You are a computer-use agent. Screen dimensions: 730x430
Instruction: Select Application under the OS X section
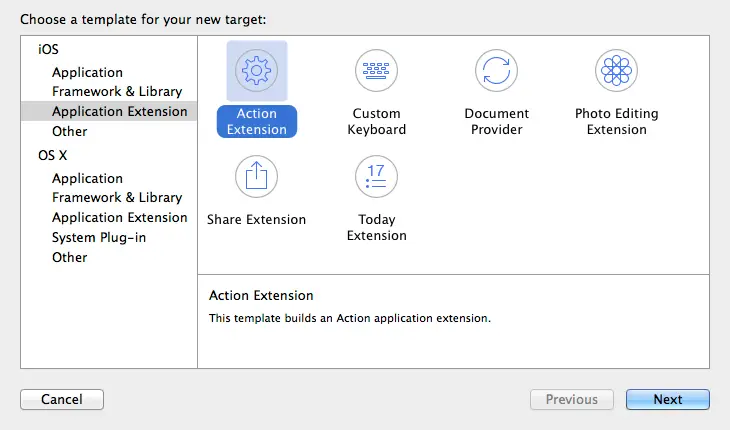[x=87, y=178]
